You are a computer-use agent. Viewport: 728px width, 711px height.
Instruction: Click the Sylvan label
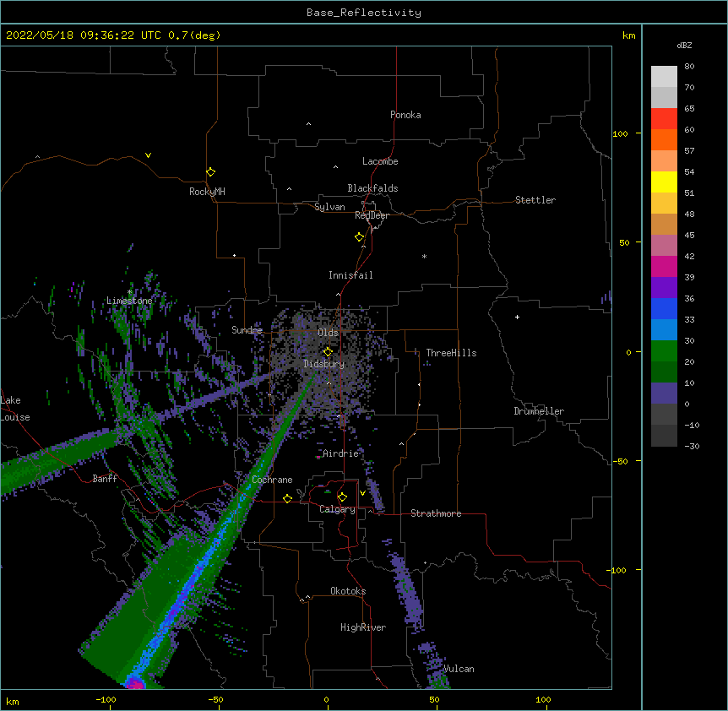[x=329, y=207]
